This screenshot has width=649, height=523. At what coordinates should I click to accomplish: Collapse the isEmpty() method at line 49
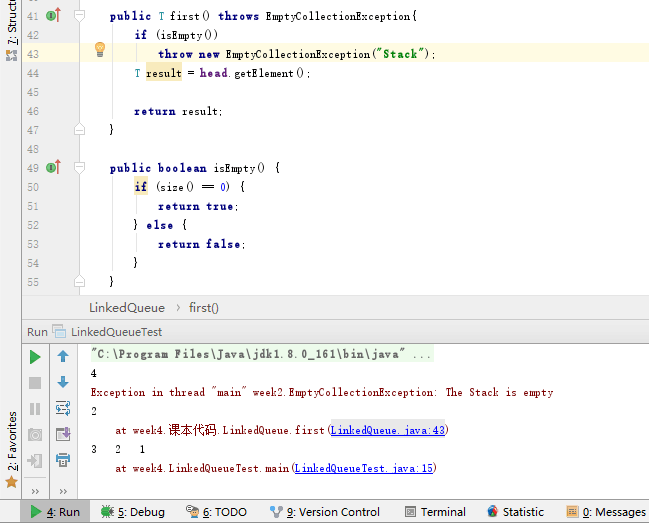pyautogui.click(x=79, y=168)
